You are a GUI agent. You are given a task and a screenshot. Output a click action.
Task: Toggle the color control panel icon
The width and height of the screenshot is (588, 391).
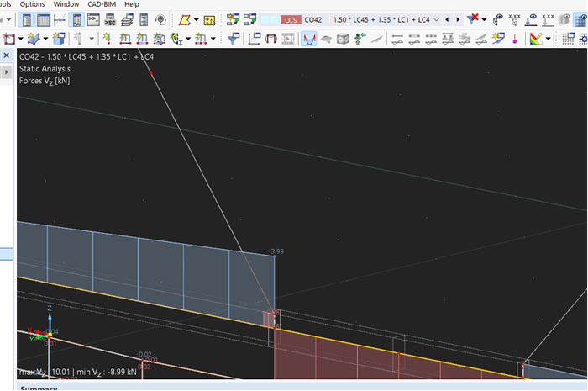[x=76, y=20]
